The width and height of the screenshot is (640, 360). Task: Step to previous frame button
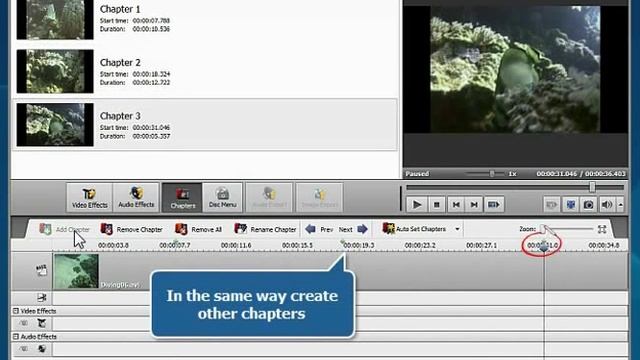pyautogui.click(x=456, y=204)
